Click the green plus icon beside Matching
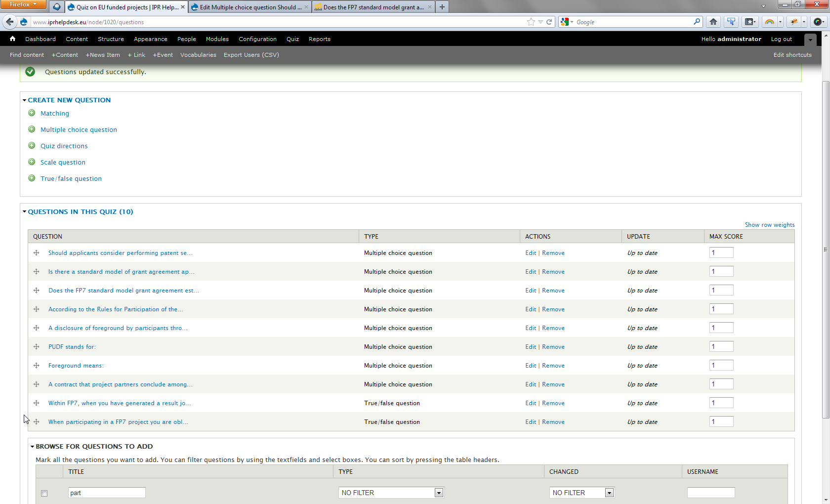Image resolution: width=830 pixels, height=504 pixels. click(32, 113)
